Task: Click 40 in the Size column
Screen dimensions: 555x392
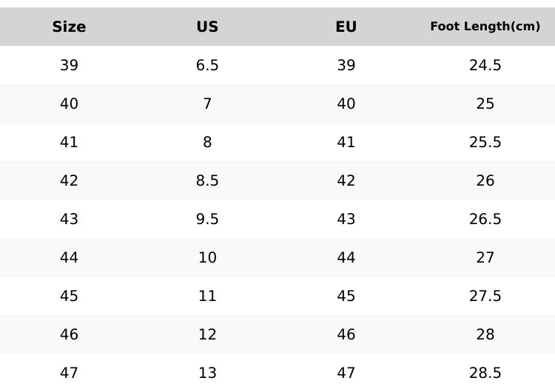Action: click(69, 104)
